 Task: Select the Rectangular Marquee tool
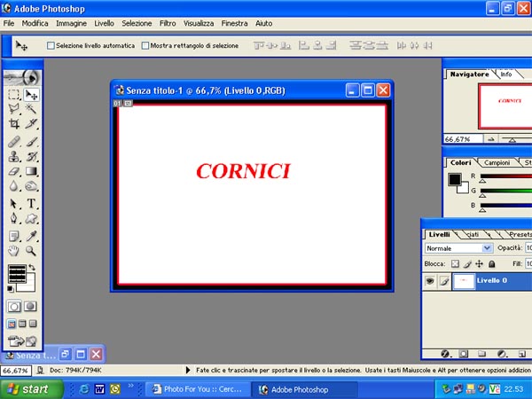coord(14,95)
